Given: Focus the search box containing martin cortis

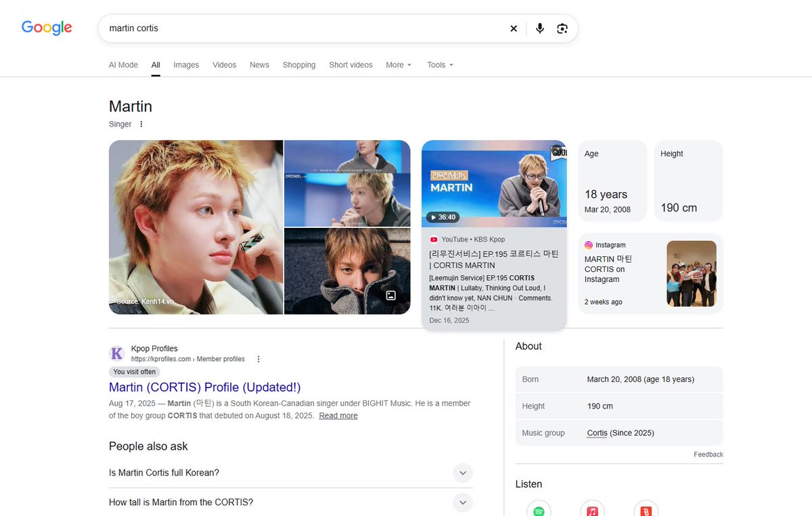Looking at the screenshot, I should pos(306,28).
